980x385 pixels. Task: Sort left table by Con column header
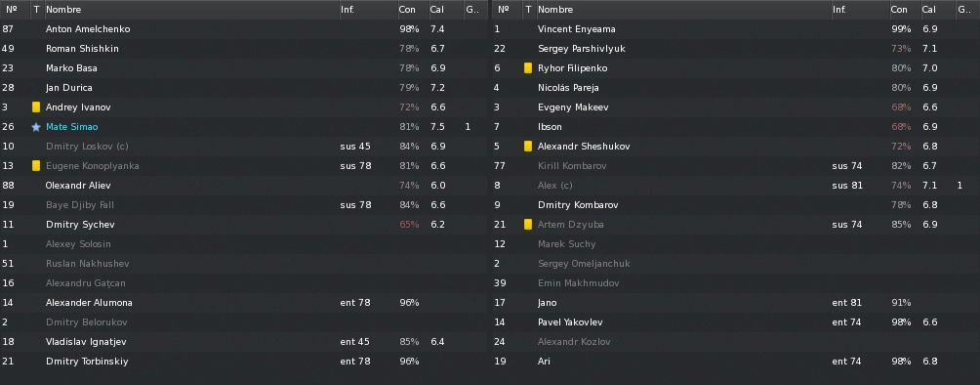[x=413, y=10]
